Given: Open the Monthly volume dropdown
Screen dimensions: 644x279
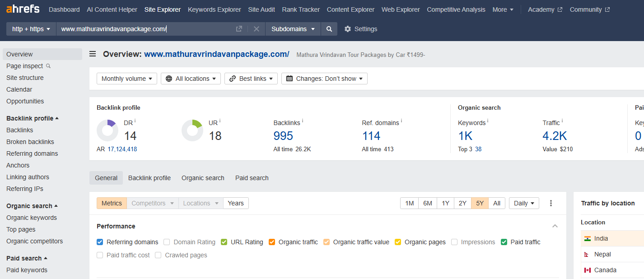Looking at the screenshot, I should pos(127,79).
